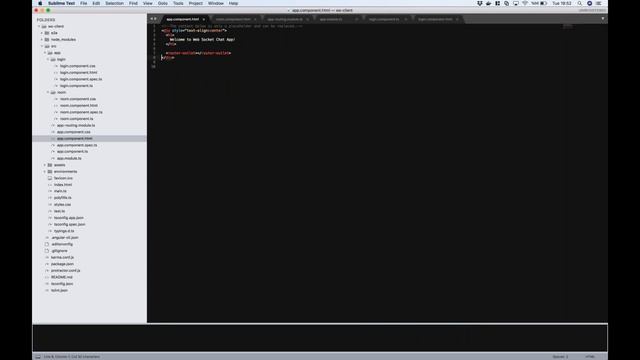Click the file icon beside README.md

pyautogui.click(x=47, y=277)
